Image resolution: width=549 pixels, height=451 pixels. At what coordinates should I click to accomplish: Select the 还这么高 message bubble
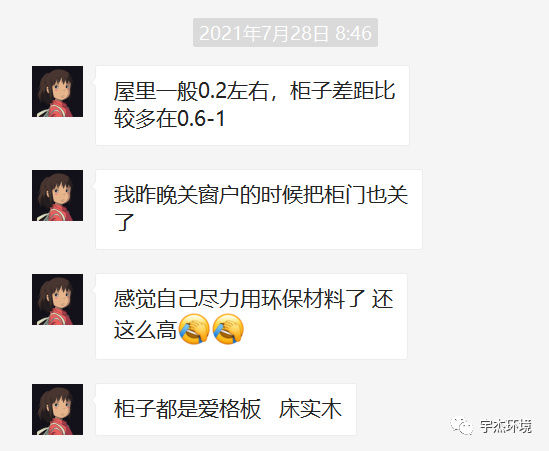pos(251,316)
